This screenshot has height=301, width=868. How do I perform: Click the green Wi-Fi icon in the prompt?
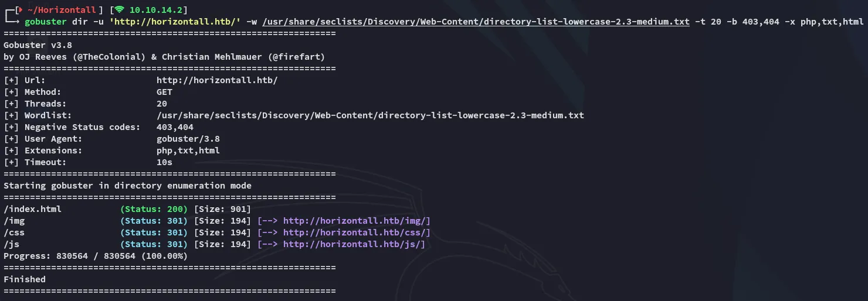pyautogui.click(x=119, y=10)
